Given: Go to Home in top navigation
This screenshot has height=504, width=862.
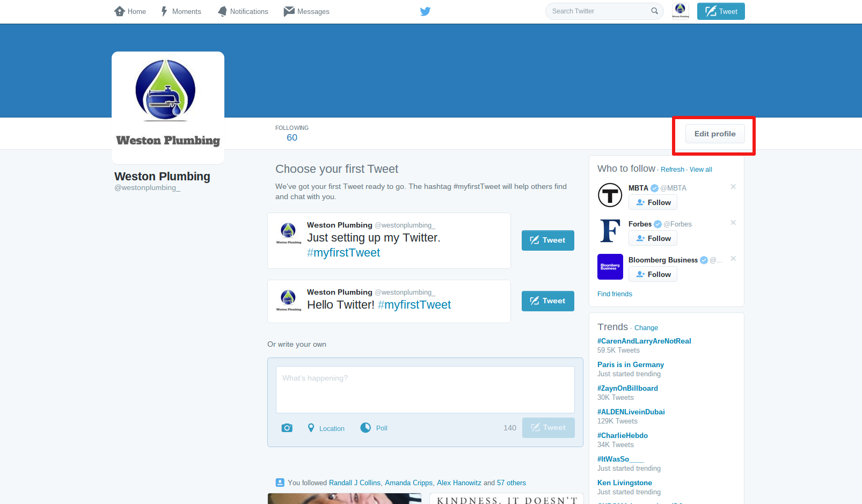Looking at the screenshot, I should tap(130, 11).
